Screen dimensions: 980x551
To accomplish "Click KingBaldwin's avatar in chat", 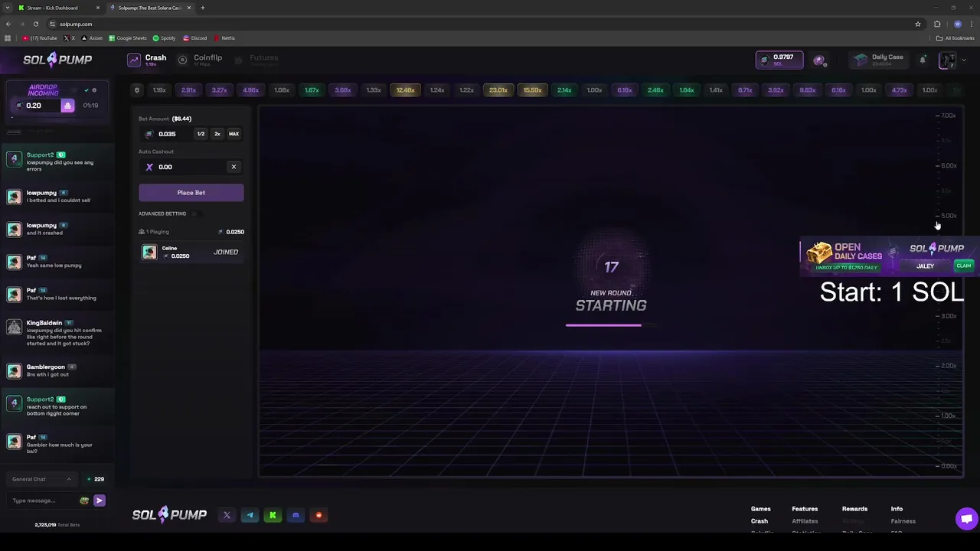I will 14,327.
